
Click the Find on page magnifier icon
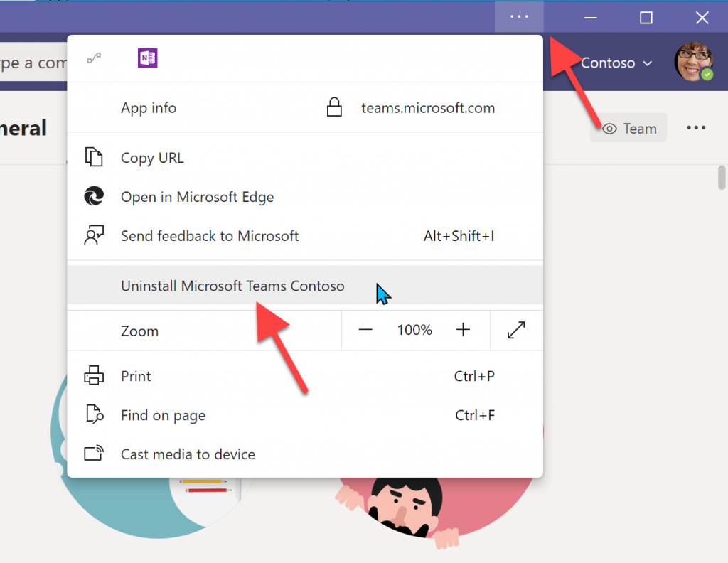(95, 414)
